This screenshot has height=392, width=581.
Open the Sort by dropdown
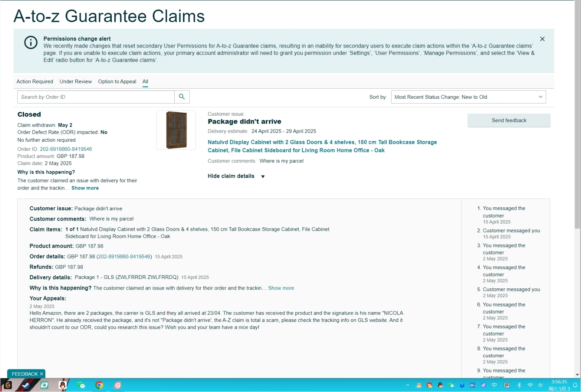pos(468,97)
